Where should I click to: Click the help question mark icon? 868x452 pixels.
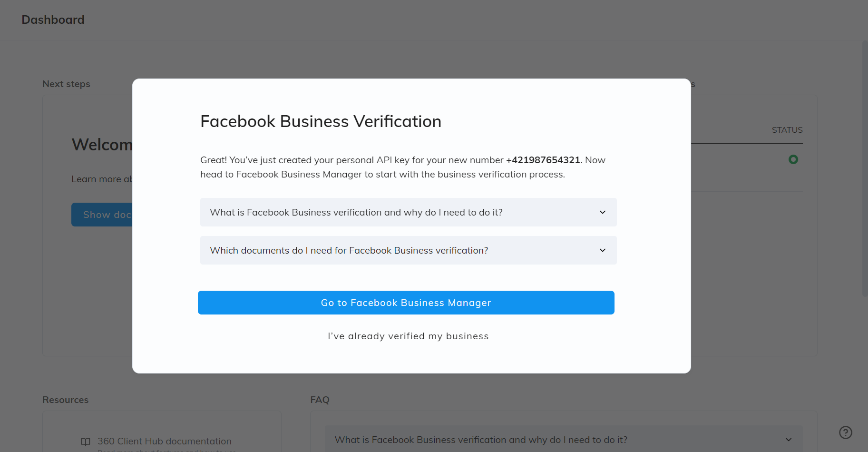845,432
